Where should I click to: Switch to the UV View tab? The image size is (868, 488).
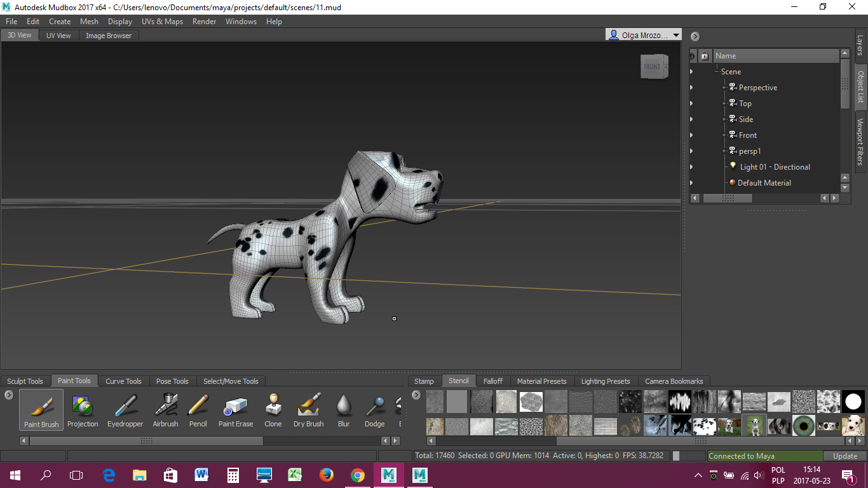pyautogui.click(x=58, y=35)
